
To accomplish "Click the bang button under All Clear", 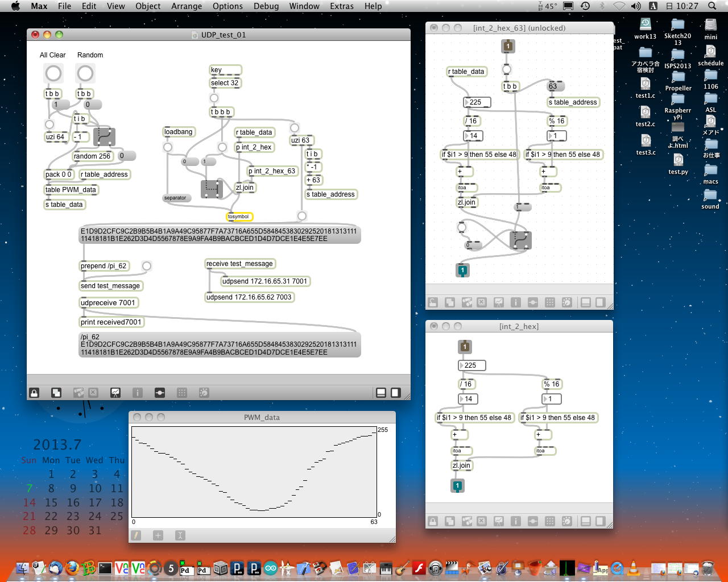I will coord(53,73).
